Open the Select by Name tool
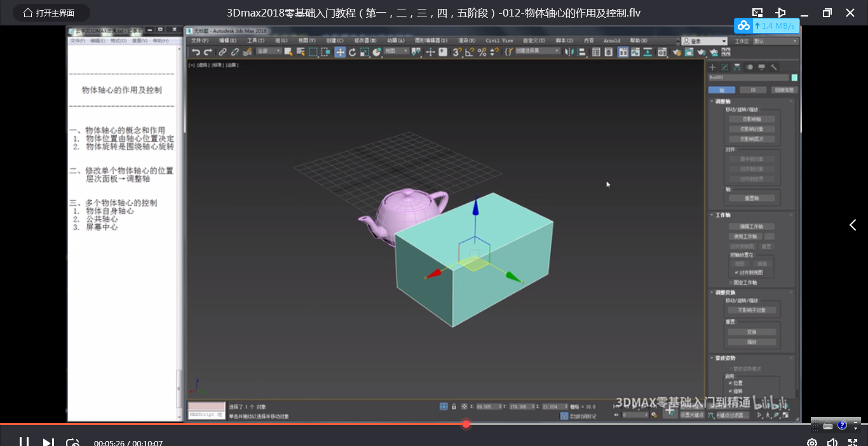Image resolution: width=868 pixels, height=446 pixels. click(x=300, y=52)
